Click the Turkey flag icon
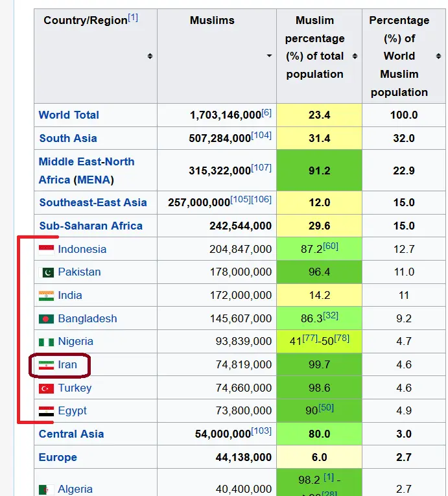This screenshot has height=496, width=448. click(46, 388)
